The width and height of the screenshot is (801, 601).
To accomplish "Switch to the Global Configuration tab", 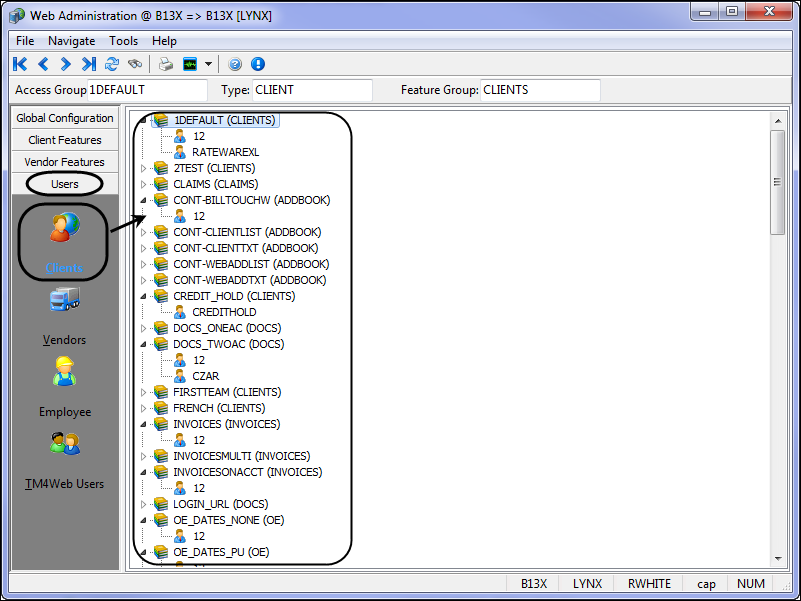I will tap(65, 118).
